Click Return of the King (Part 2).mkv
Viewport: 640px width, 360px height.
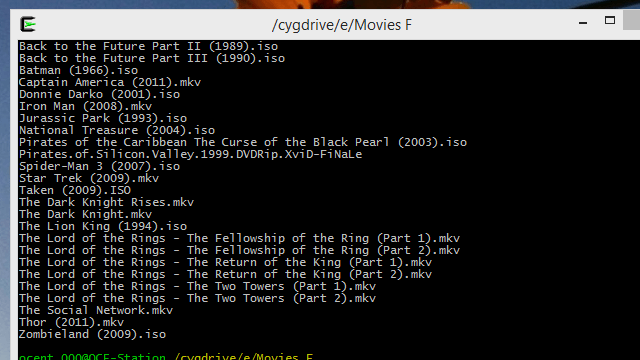coord(225,274)
